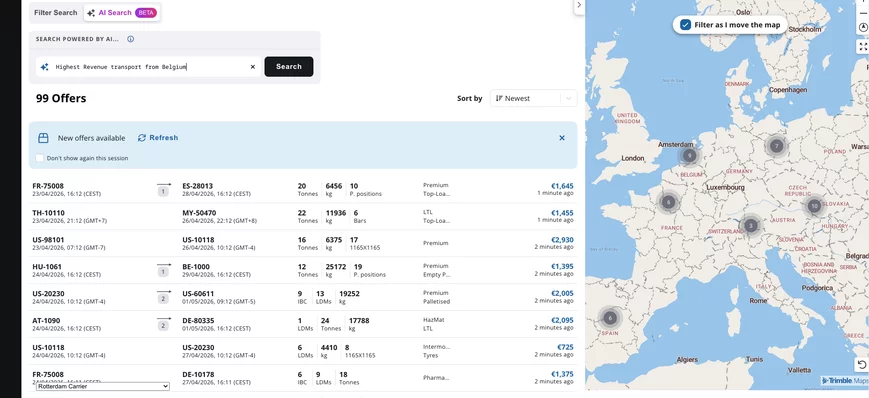Screen dimensions: 869x398
Task: Open the cluster of 6 over Spain
Action: 610,318
